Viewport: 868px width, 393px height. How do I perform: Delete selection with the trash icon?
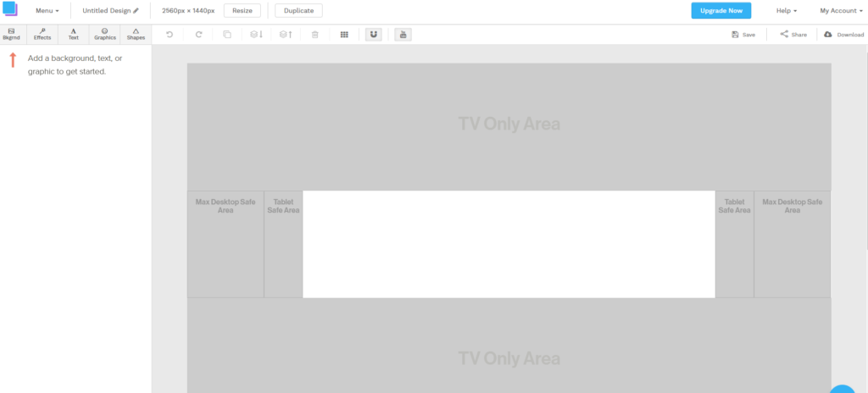pyautogui.click(x=315, y=35)
